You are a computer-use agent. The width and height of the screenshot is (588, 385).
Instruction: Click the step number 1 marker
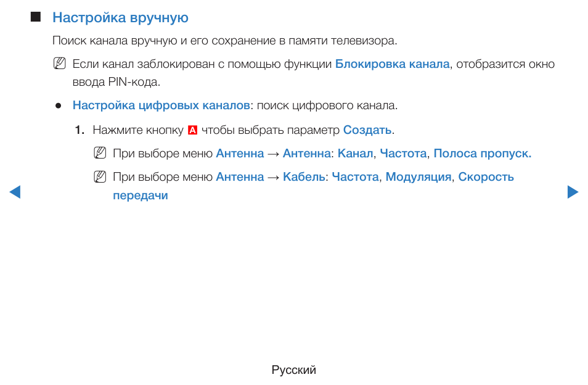click(79, 130)
